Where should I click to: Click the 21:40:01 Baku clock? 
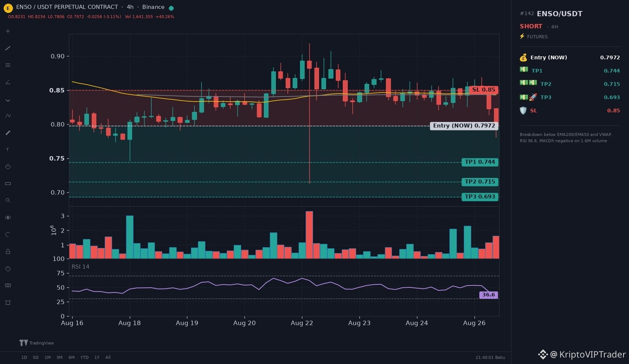tap(490, 357)
